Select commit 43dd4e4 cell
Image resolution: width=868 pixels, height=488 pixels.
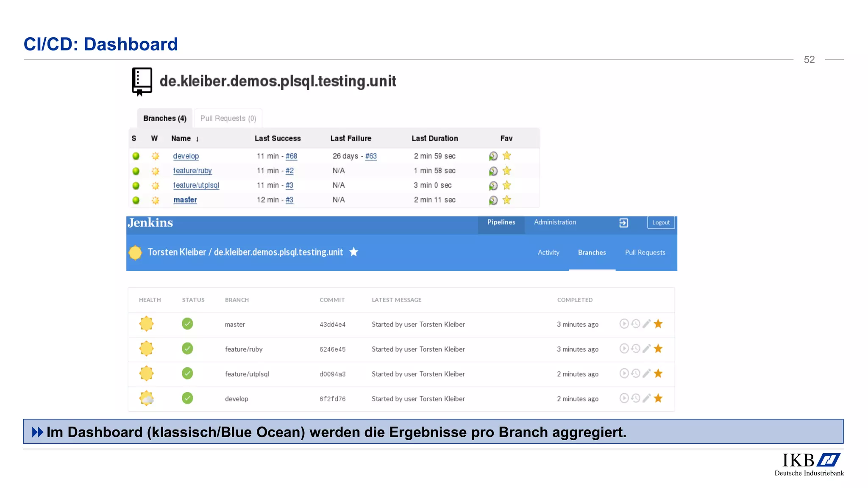pos(333,324)
